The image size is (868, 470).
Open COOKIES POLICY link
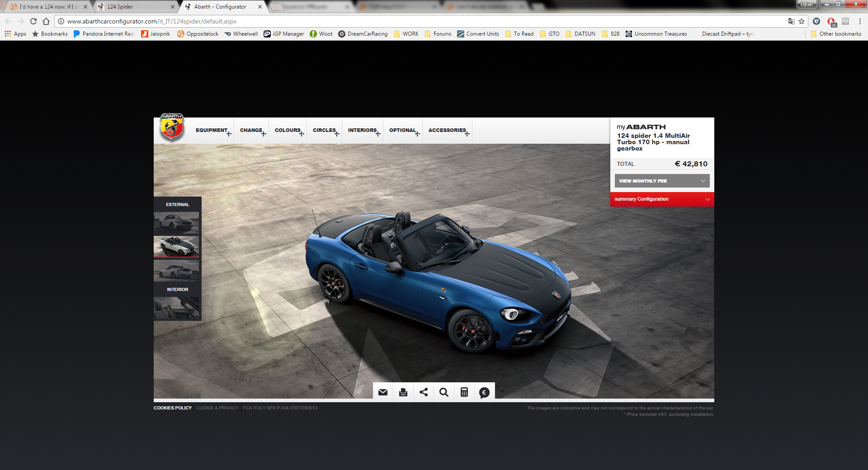click(x=173, y=408)
